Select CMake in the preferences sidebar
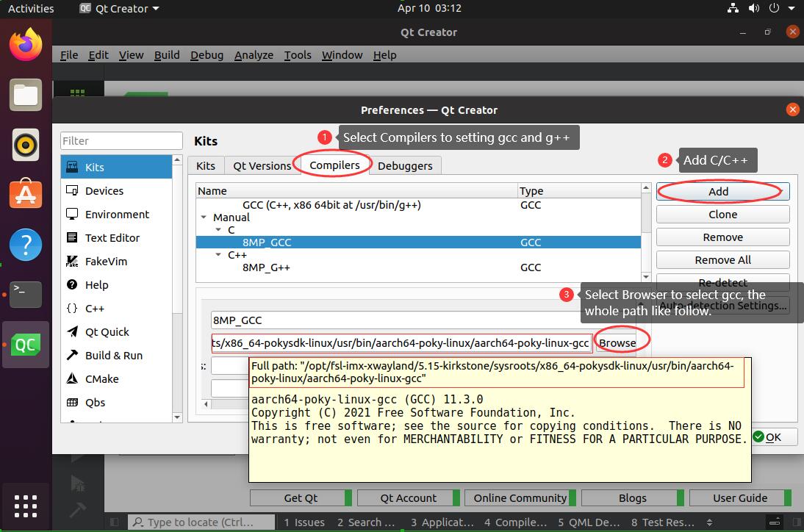 (x=116, y=379)
